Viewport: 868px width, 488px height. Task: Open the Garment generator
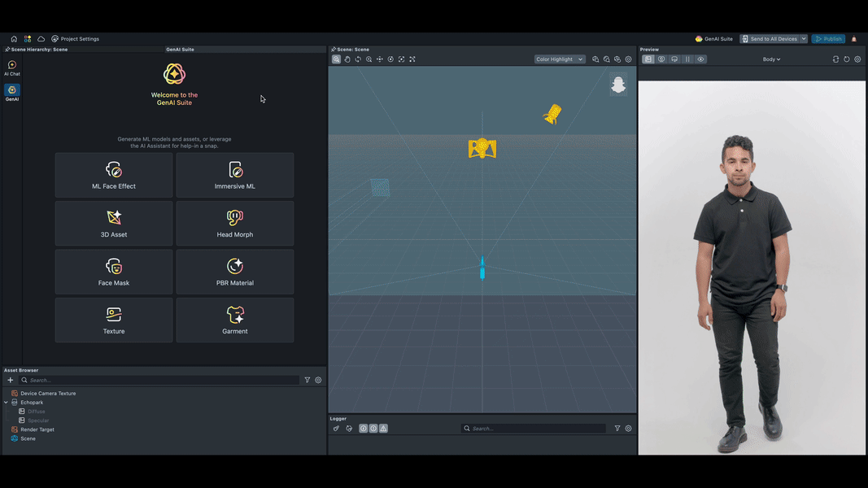coord(235,320)
